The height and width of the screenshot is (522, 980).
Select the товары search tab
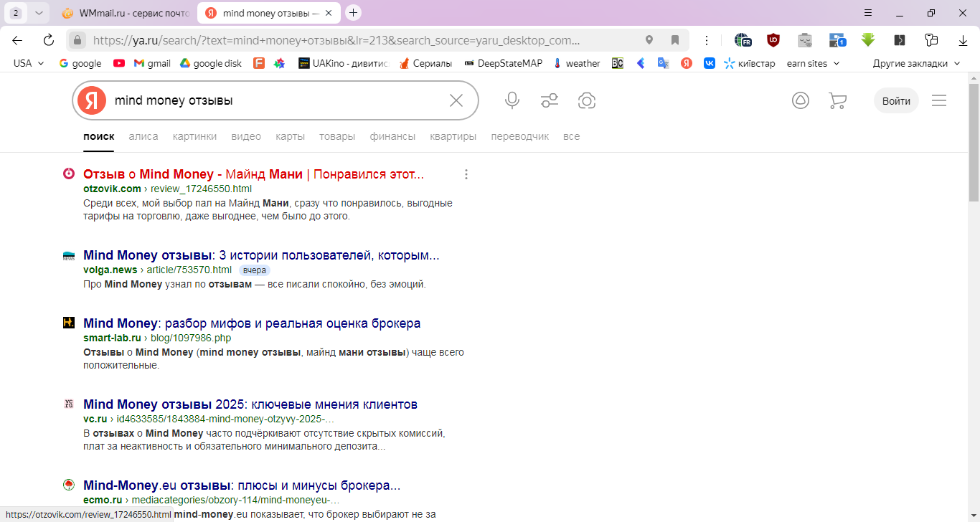pyautogui.click(x=337, y=136)
